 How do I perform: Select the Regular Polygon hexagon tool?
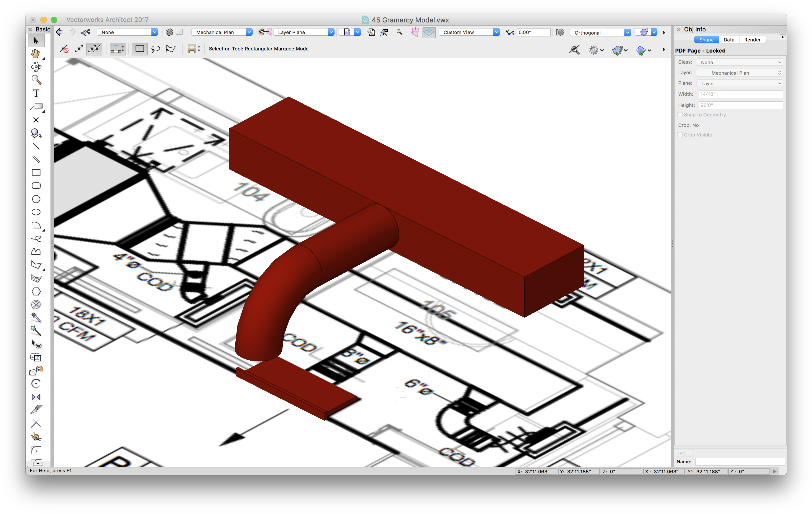pyautogui.click(x=36, y=291)
